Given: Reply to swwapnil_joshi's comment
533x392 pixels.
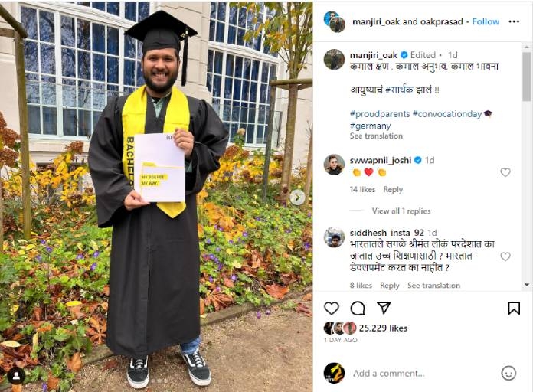Looking at the screenshot, I should coord(393,189).
